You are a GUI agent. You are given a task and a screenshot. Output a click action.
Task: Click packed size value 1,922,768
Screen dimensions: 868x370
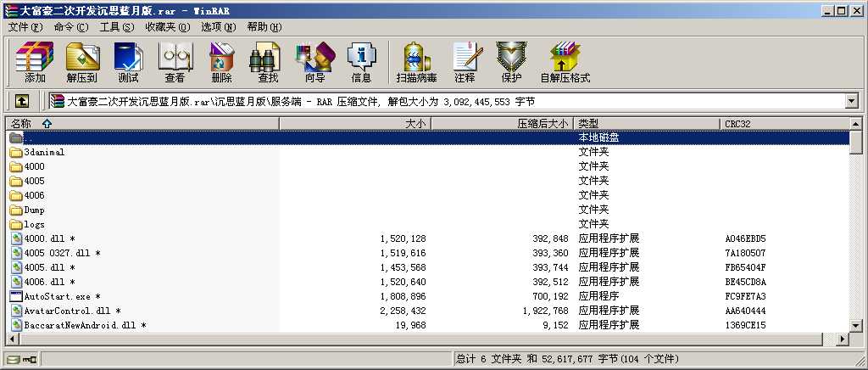pos(545,311)
